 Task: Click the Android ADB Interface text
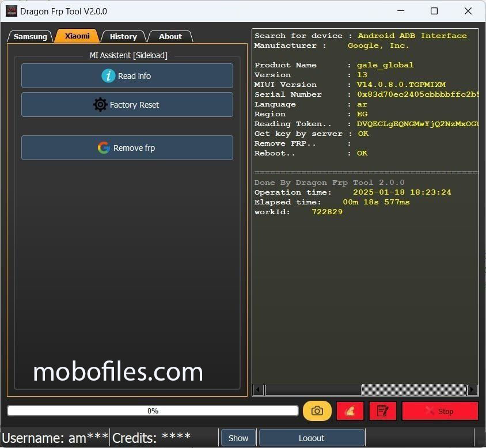tap(412, 36)
